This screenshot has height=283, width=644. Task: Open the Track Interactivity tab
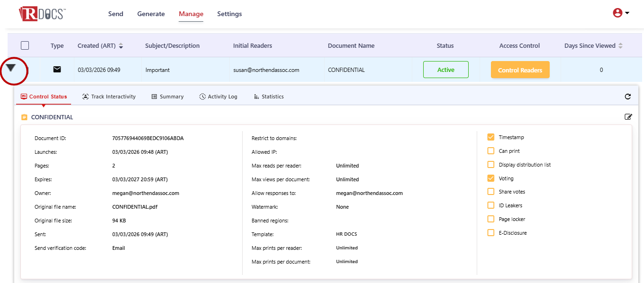(x=109, y=97)
